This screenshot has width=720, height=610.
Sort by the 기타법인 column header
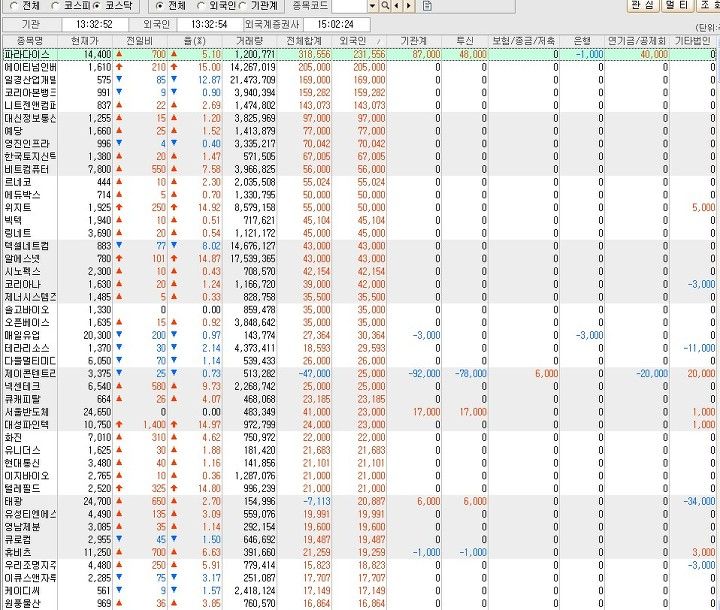[x=692, y=41]
